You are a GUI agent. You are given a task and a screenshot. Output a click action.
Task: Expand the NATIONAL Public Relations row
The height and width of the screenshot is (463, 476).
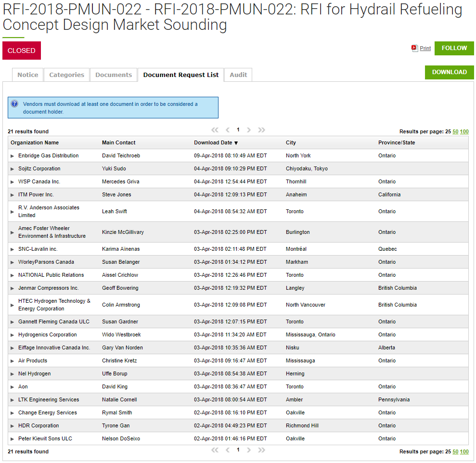coord(12,275)
